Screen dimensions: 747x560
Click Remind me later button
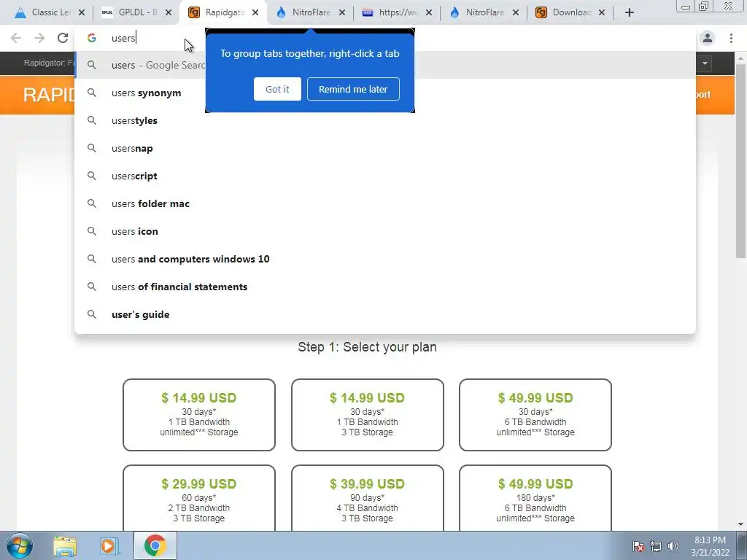click(353, 89)
